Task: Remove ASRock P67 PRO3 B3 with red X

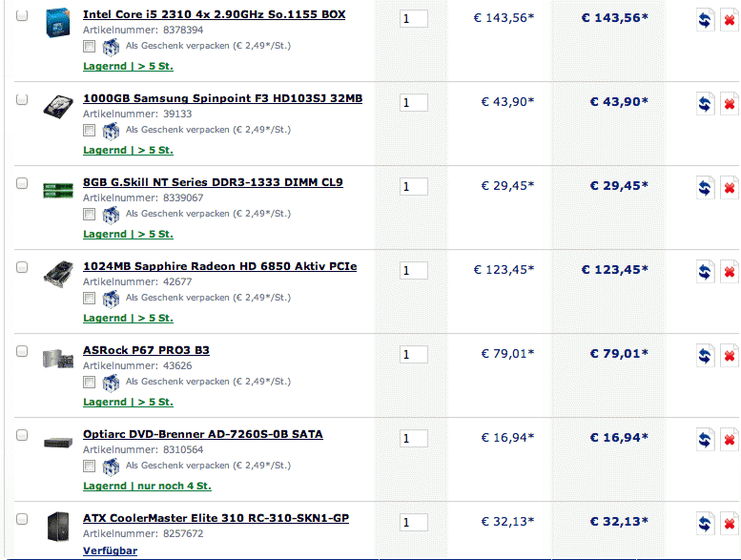Action: 730,356
